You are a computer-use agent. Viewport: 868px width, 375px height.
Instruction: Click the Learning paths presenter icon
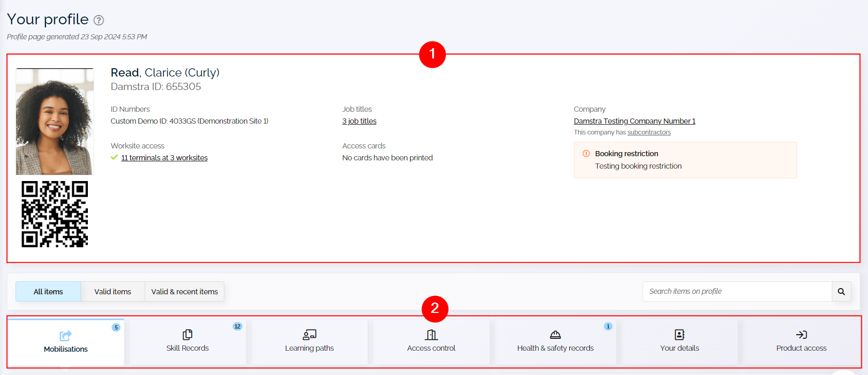309,335
